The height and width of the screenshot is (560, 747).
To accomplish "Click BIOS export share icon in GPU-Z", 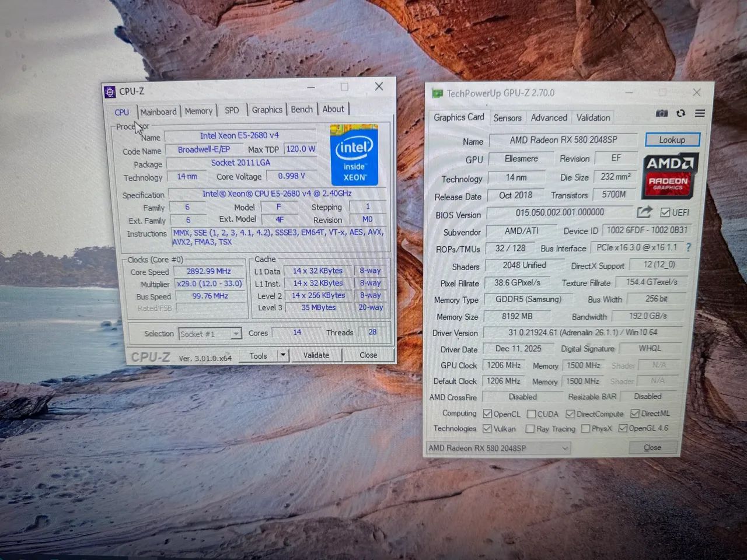I will [x=644, y=212].
